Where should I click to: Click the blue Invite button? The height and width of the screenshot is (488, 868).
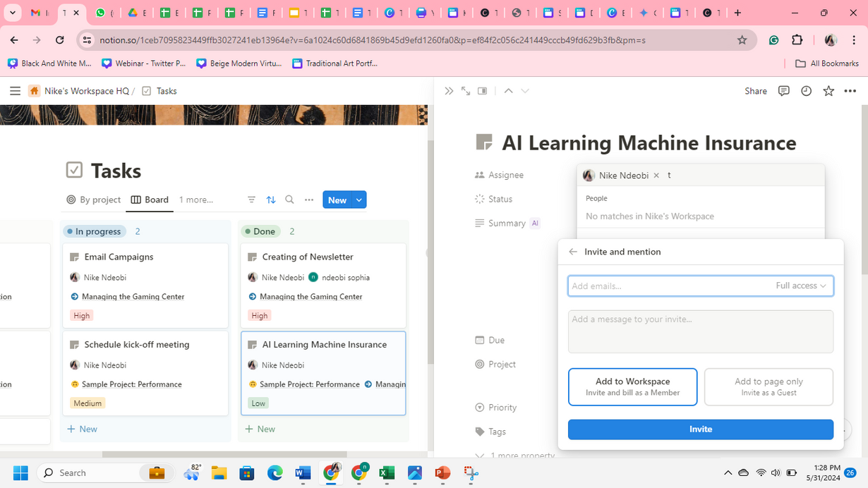(700, 429)
